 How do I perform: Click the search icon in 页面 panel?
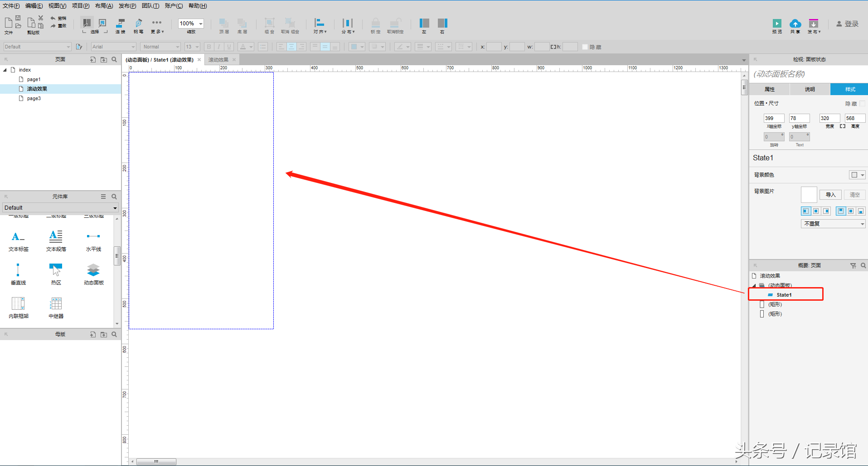tap(114, 59)
